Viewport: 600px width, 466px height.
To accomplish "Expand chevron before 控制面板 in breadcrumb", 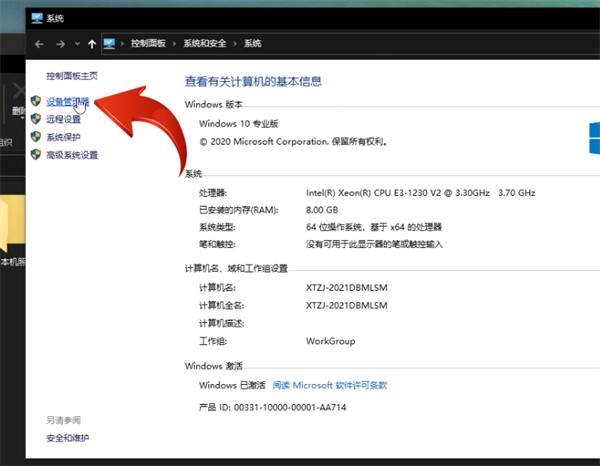I will 122,44.
